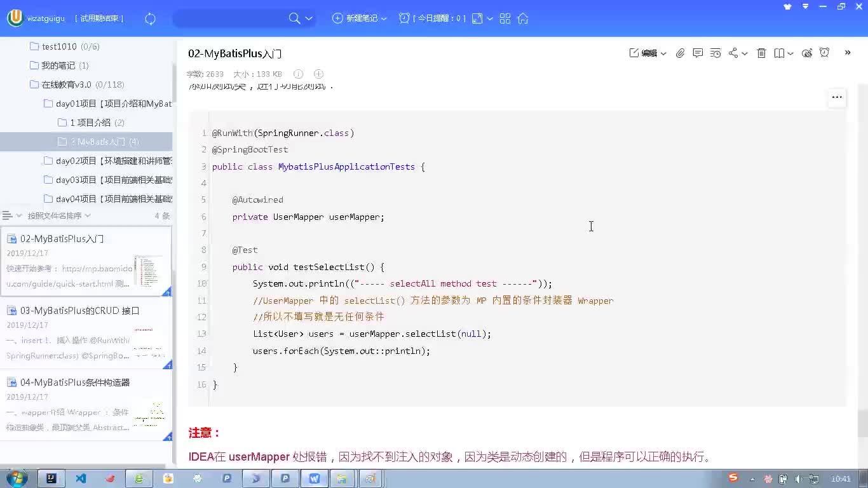This screenshot has height=488, width=868.
Task: Click the reading mode book icon
Action: (x=779, y=53)
